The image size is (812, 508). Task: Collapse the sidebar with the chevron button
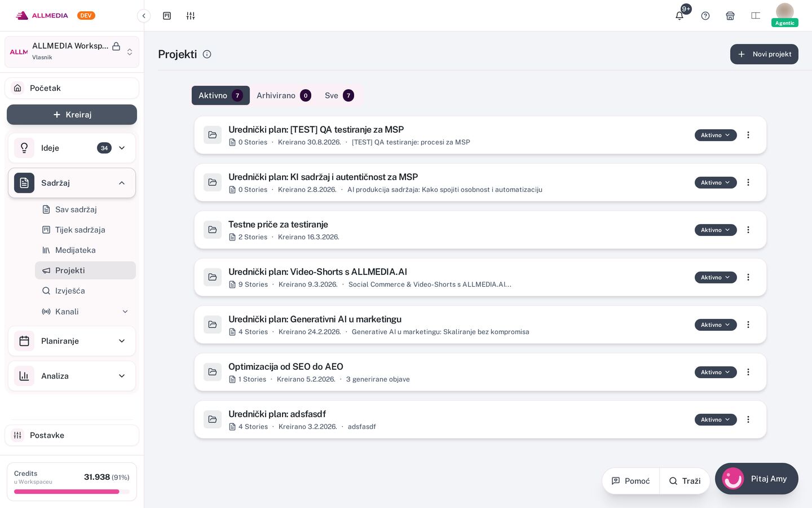pos(144,16)
